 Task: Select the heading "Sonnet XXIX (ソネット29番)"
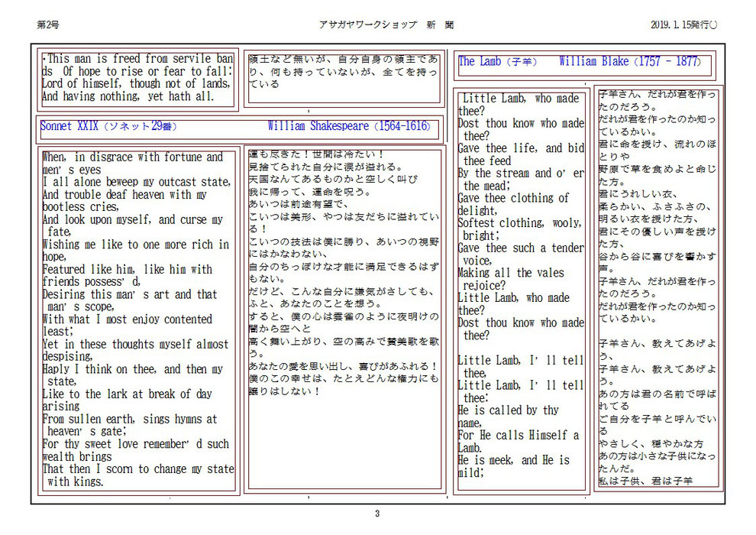tap(109, 126)
